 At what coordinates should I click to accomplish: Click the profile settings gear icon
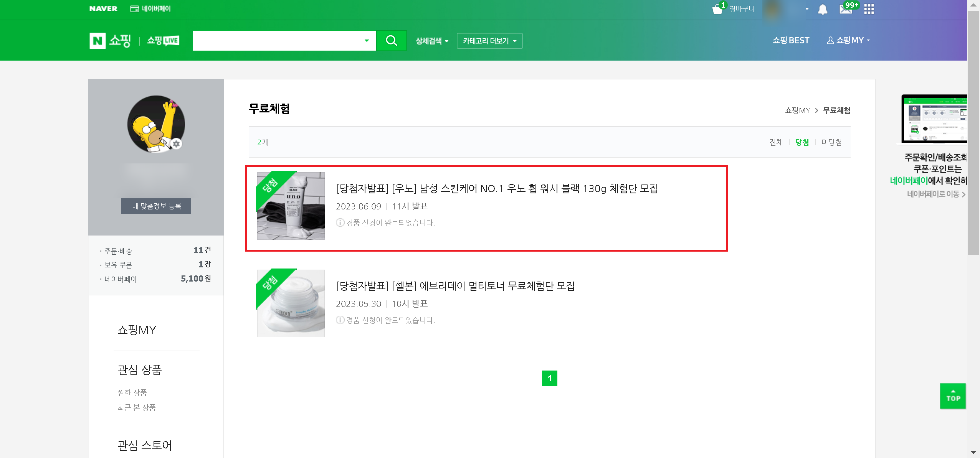(176, 144)
